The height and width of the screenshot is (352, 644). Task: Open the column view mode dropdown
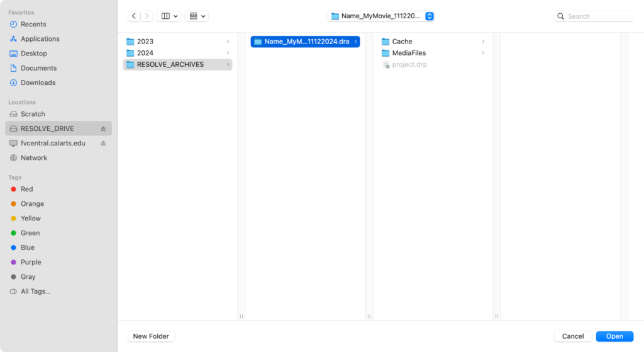pos(169,16)
